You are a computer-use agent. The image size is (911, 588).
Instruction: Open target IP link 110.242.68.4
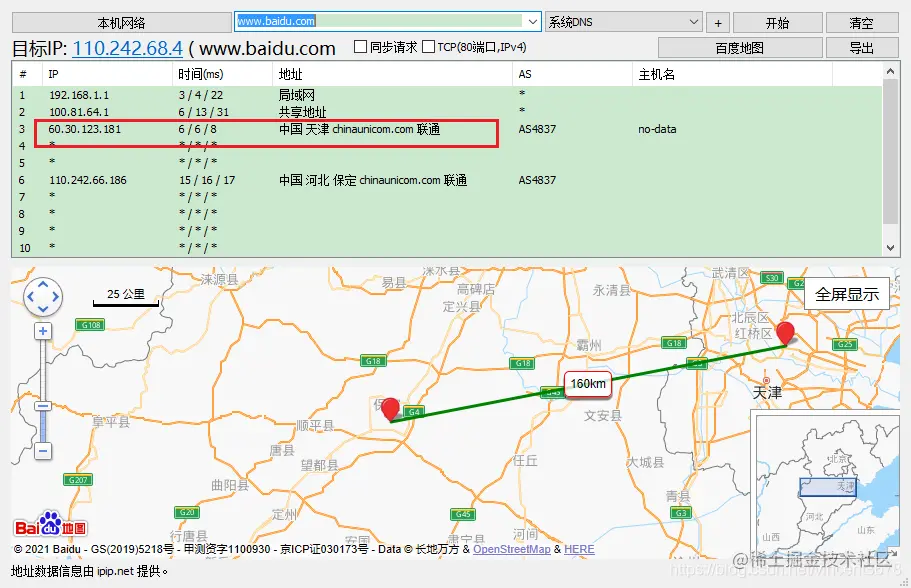point(127,48)
